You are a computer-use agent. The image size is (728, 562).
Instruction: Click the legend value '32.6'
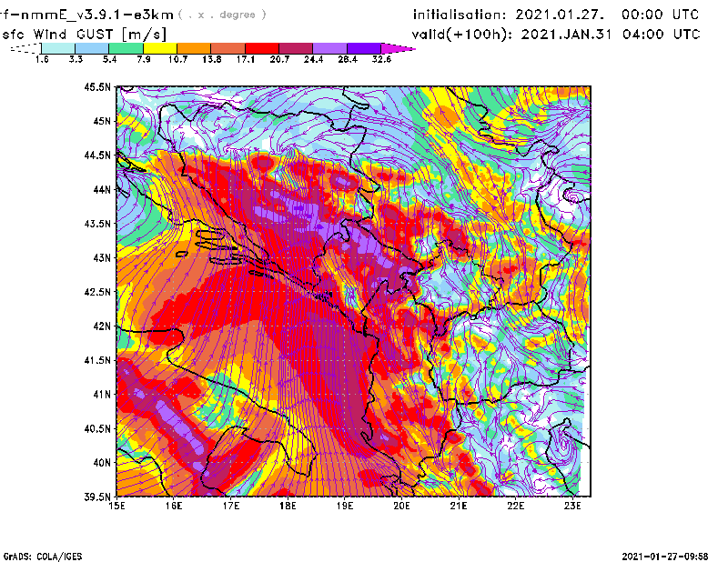click(x=381, y=59)
